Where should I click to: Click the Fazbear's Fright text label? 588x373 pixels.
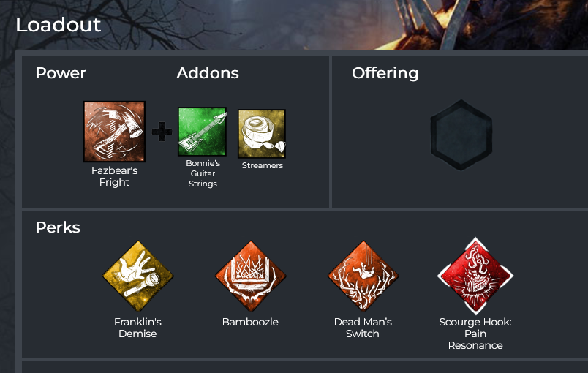click(114, 176)
